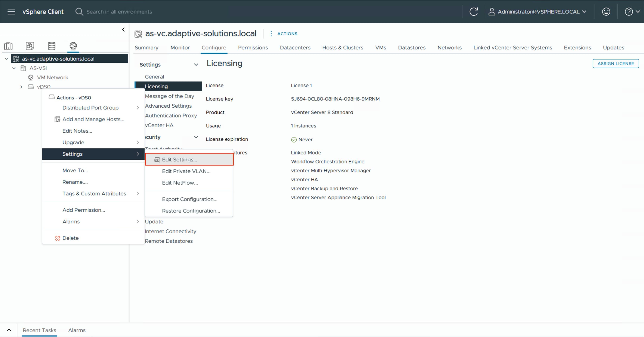
Task: Switch to the Permissions tab
Action: (x=253, y=47)
